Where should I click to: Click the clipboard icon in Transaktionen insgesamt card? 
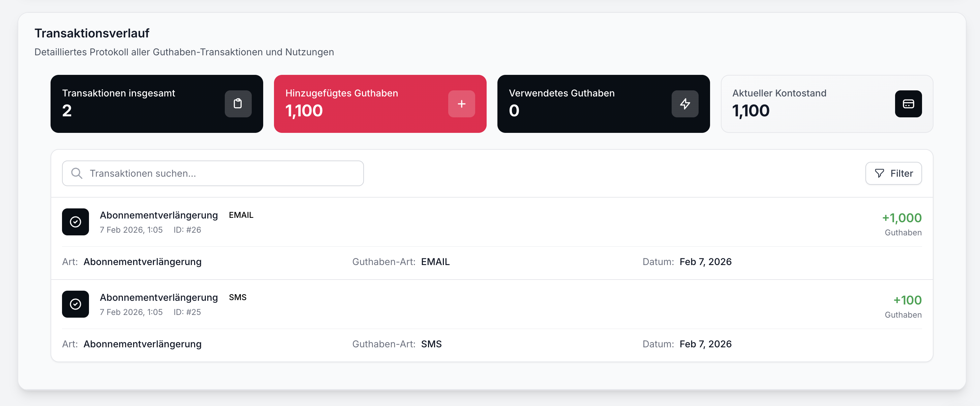pyautogui.click(x=238, y=104)
